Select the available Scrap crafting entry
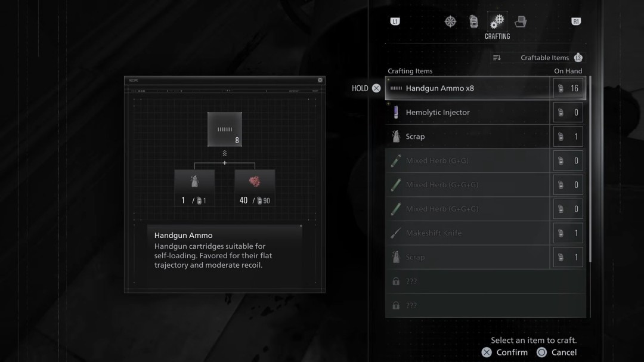Viewport: 644px width, 362px height. pos(468,137)
